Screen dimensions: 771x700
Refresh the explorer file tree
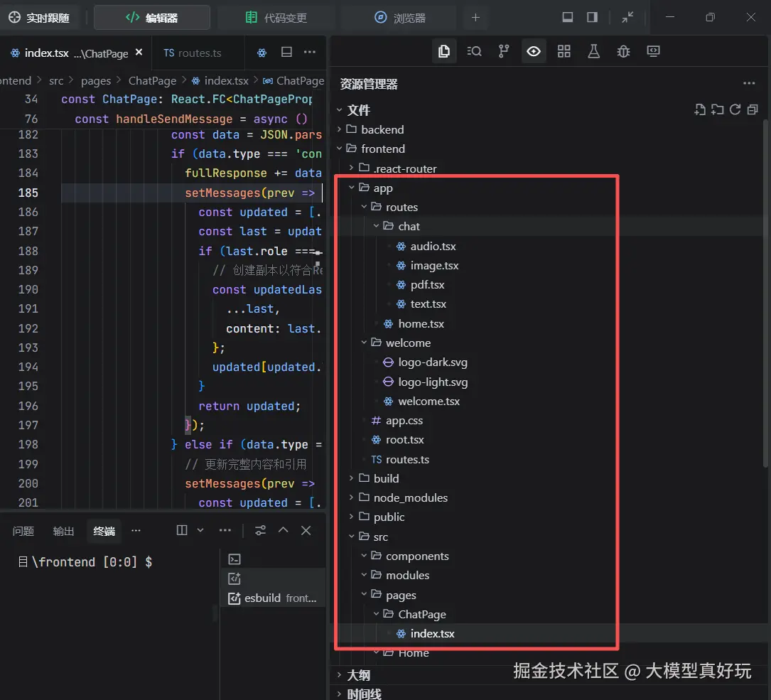pyautogui.click(x=735, y=109)
